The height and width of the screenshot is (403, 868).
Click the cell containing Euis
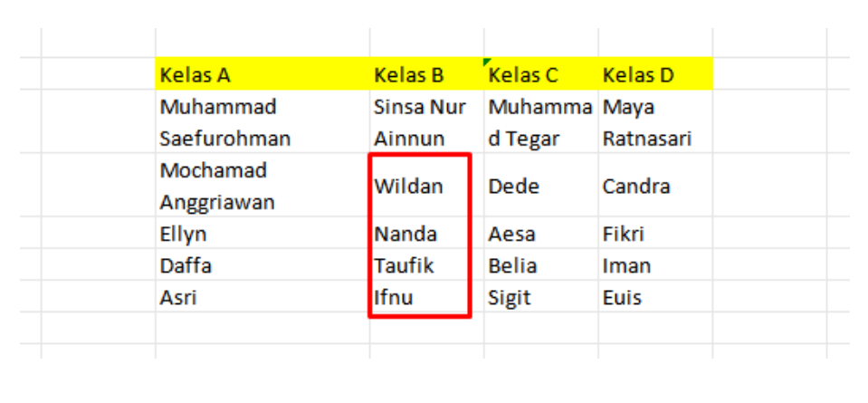pos(655,297)
